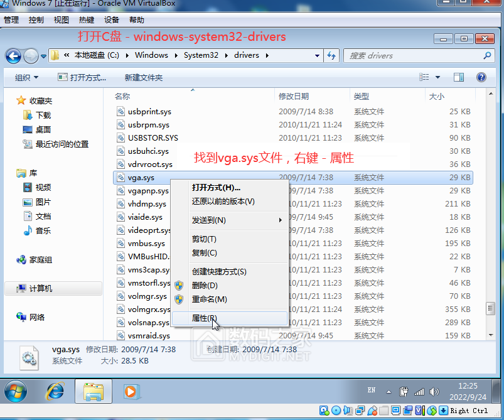This screenshot has height=420, width=504.
Task: Click the 打开方式... toolbar button
Action: click(82, 77)
